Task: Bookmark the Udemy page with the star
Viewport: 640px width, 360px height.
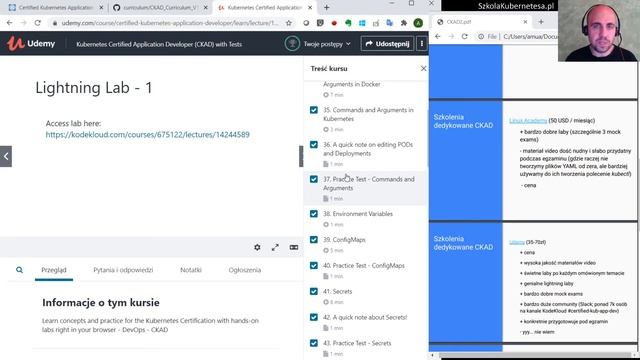Action: click(289, 23)
